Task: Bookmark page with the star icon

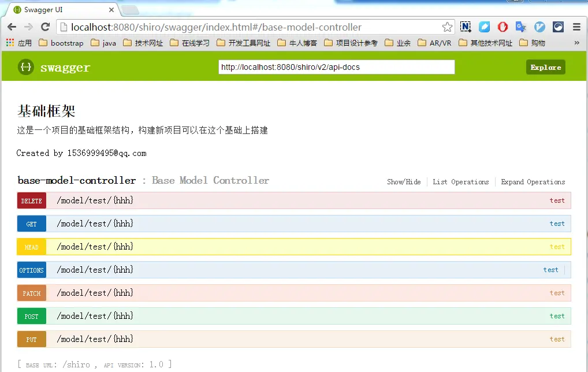Action: click(447, 27)
